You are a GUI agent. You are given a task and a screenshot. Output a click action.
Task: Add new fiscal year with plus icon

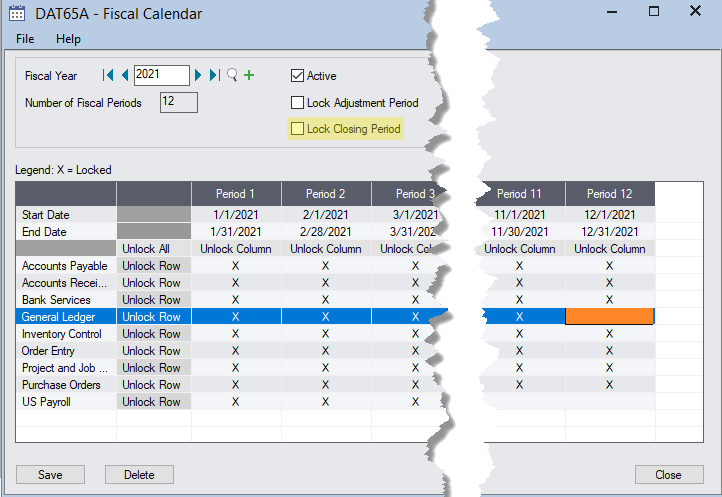point(249,75)
